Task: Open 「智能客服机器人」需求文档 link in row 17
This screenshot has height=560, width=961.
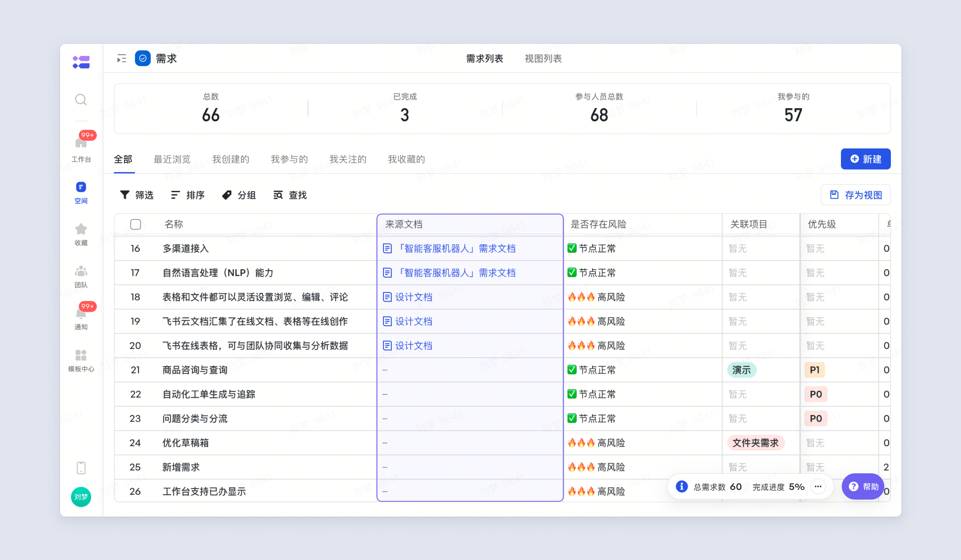Action: (x=455, y=273)
